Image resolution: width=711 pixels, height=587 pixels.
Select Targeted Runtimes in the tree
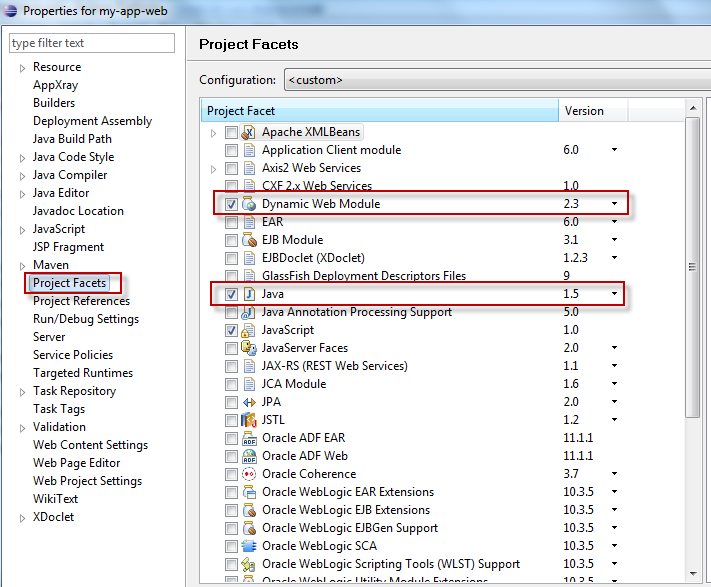(83, 373)
